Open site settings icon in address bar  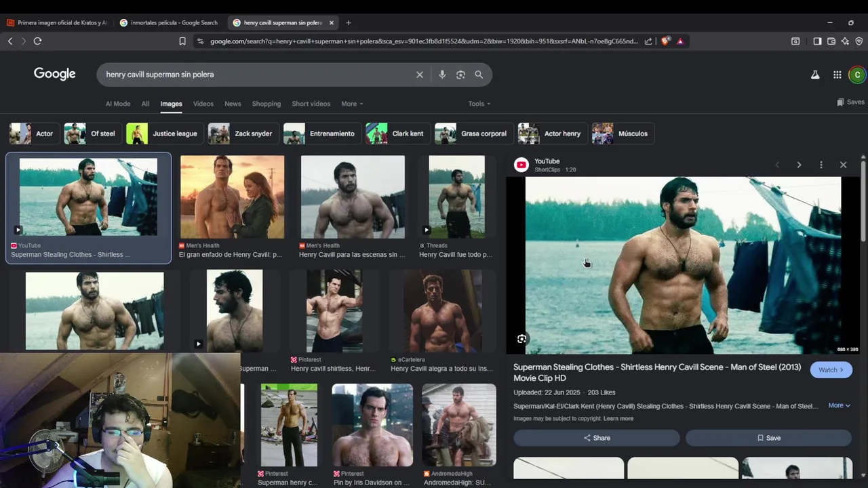tap(200, 41)
